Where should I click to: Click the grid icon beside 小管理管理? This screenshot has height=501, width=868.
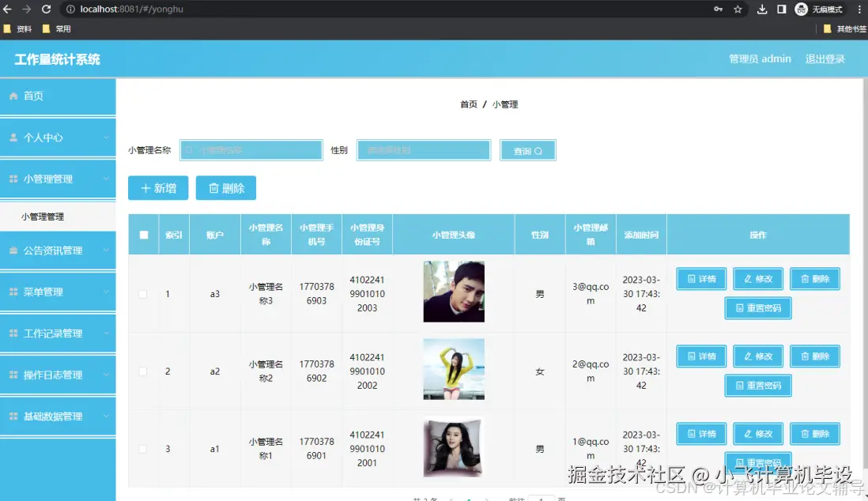[x=13, y=179]
